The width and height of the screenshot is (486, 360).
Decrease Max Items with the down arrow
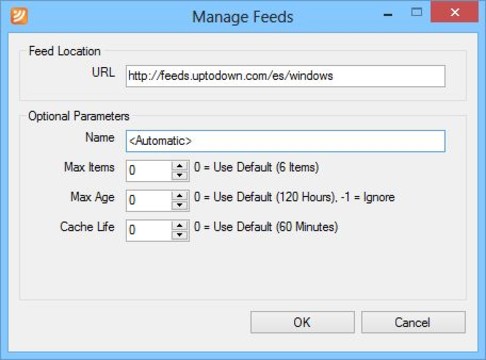coord(180,175)
